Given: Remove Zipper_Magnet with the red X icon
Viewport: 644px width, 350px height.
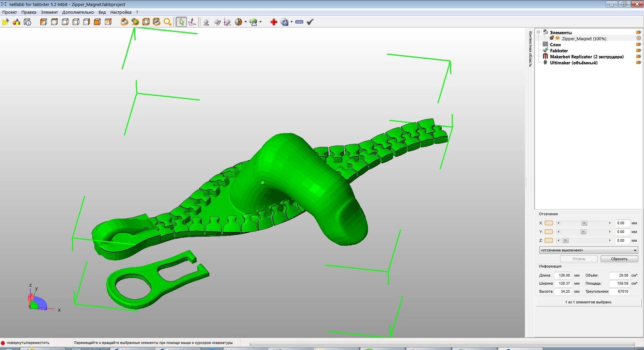Looking at the screenshot, I should click(639, 38).
